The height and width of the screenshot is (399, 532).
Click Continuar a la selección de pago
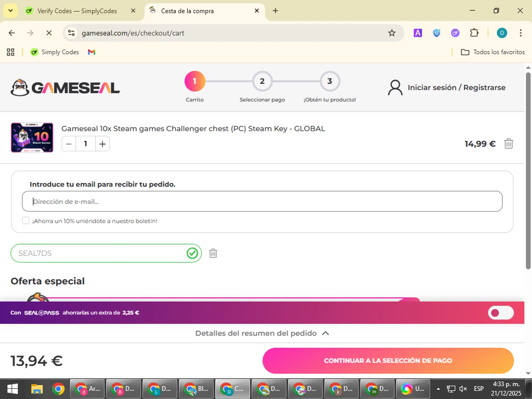pos(388,361)
